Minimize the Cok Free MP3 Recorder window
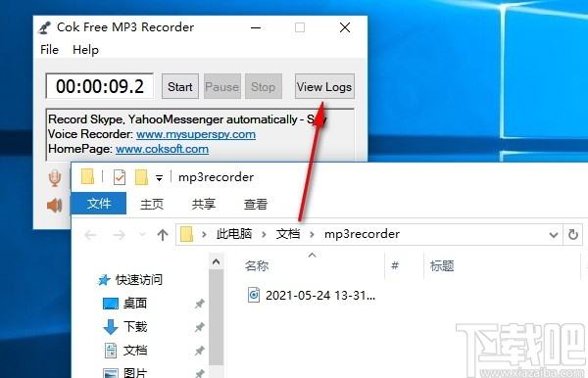This screenshot has width=588, height=378. 256,27
